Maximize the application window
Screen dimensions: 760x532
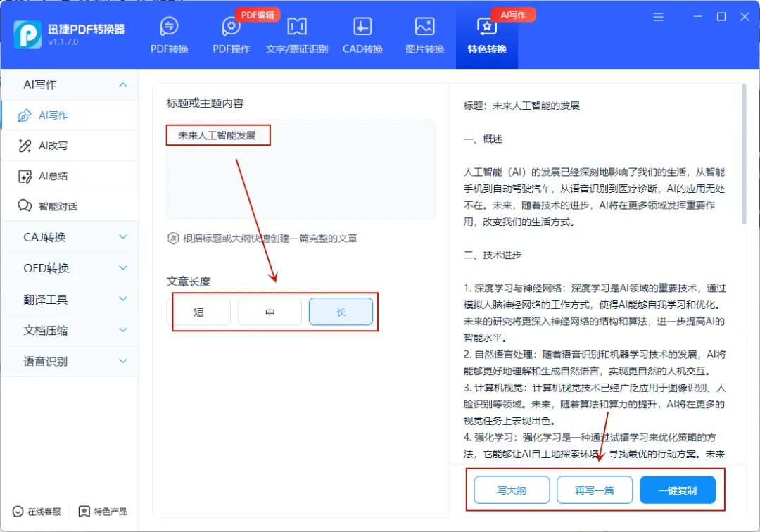point(721,17)
